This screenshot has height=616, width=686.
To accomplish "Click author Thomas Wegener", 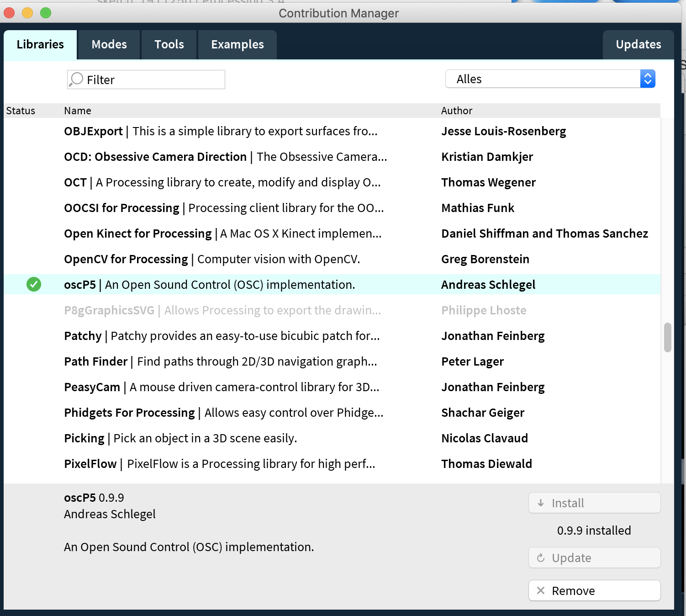I will pos(489,183).
